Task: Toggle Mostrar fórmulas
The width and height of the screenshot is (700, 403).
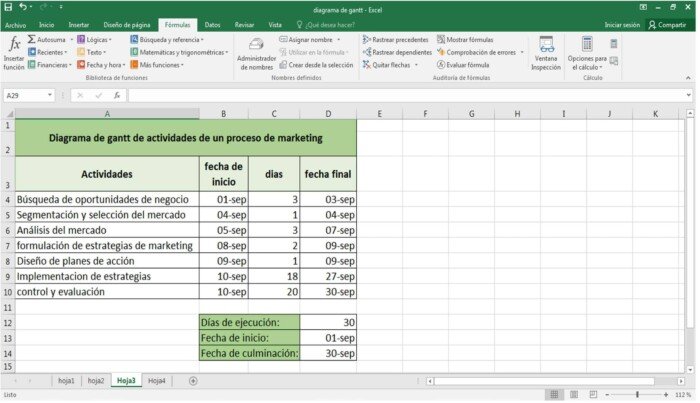Action: point(465,40)
